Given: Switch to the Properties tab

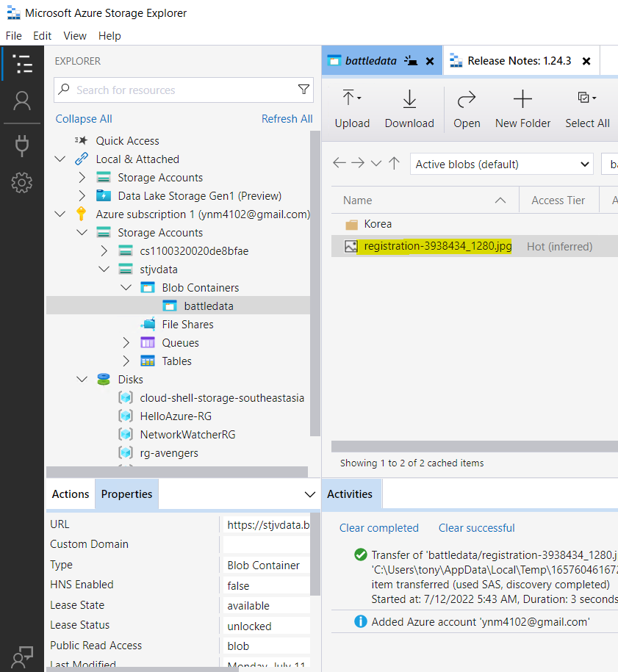Looking at the screenshot, I should [126, 494].
